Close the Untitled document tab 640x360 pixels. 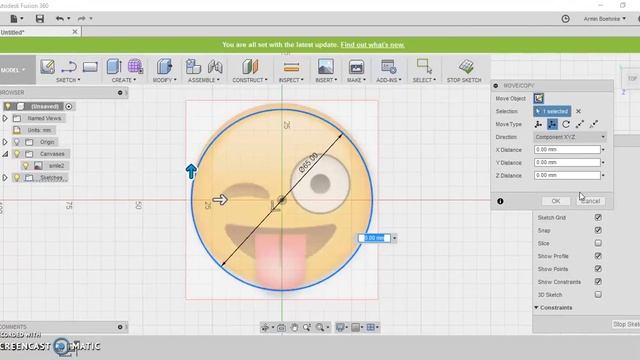(75, 31)
